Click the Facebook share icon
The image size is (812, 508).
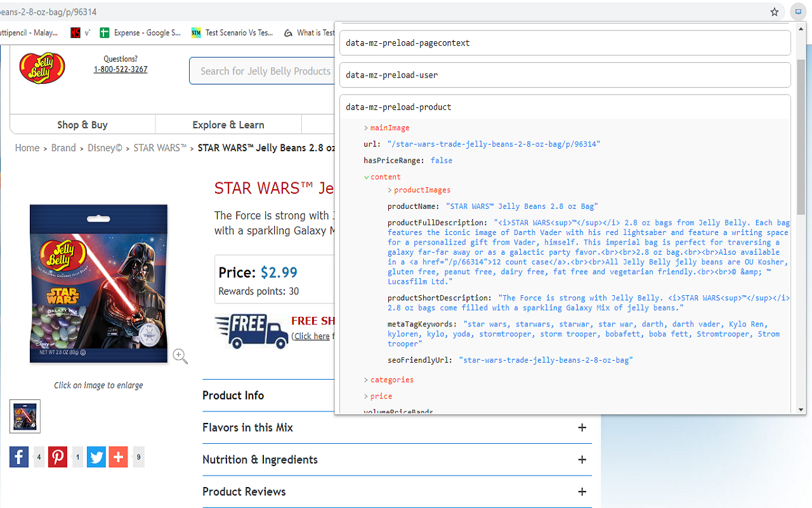(x=18, y=457)
